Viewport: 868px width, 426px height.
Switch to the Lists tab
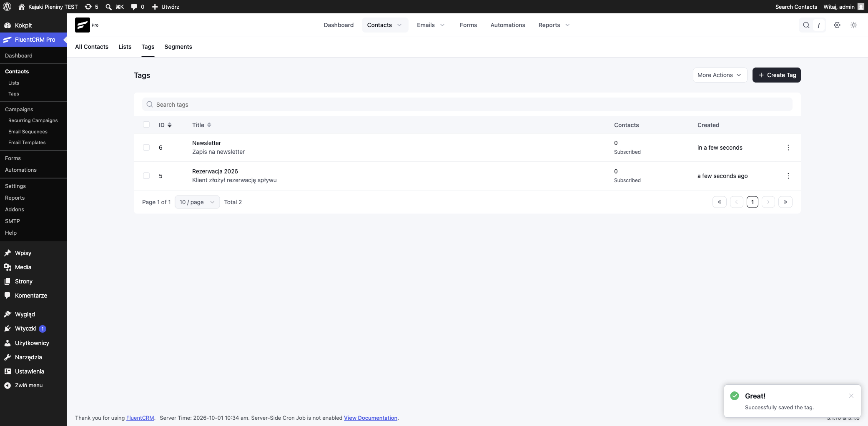(x=125, y=47)
